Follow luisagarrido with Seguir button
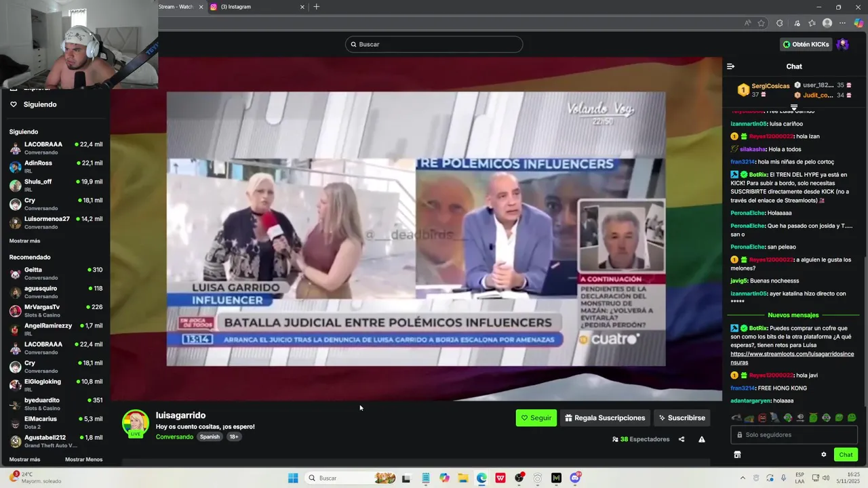 [x=536, y=418]
